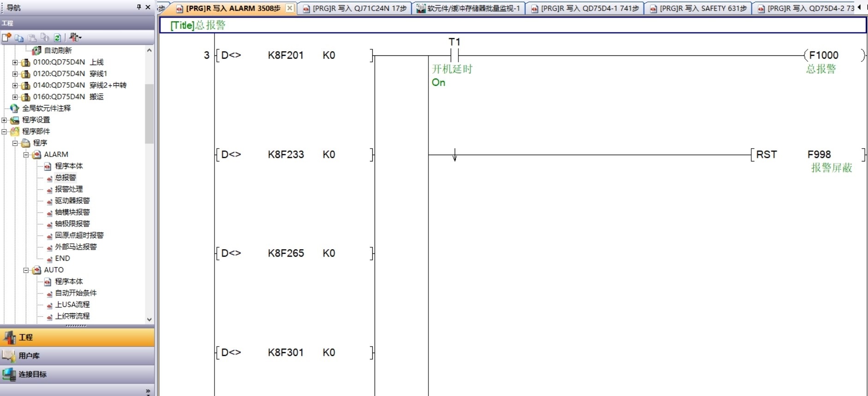
Task: Click the T1 contact in ladder
Action: (454, 55)
